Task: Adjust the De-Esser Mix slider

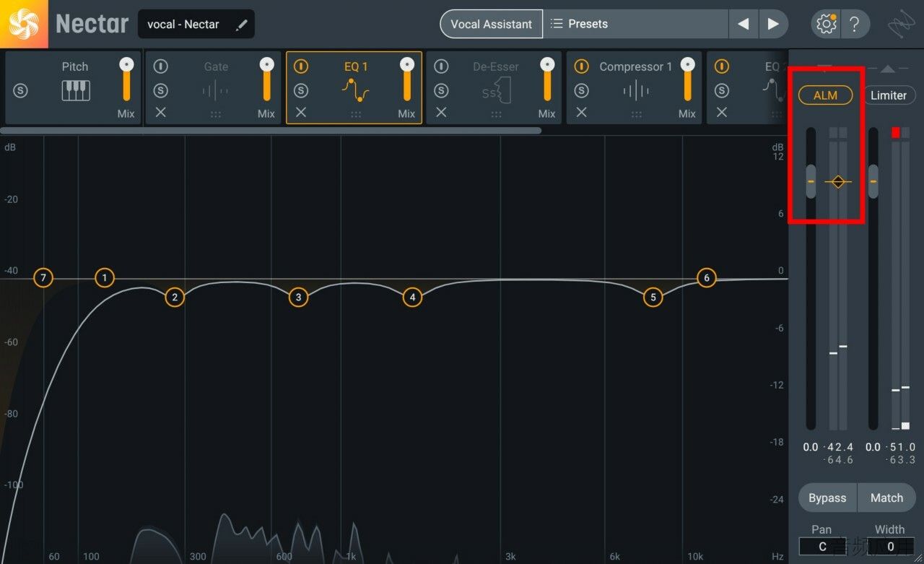Action: click(547, 79)
